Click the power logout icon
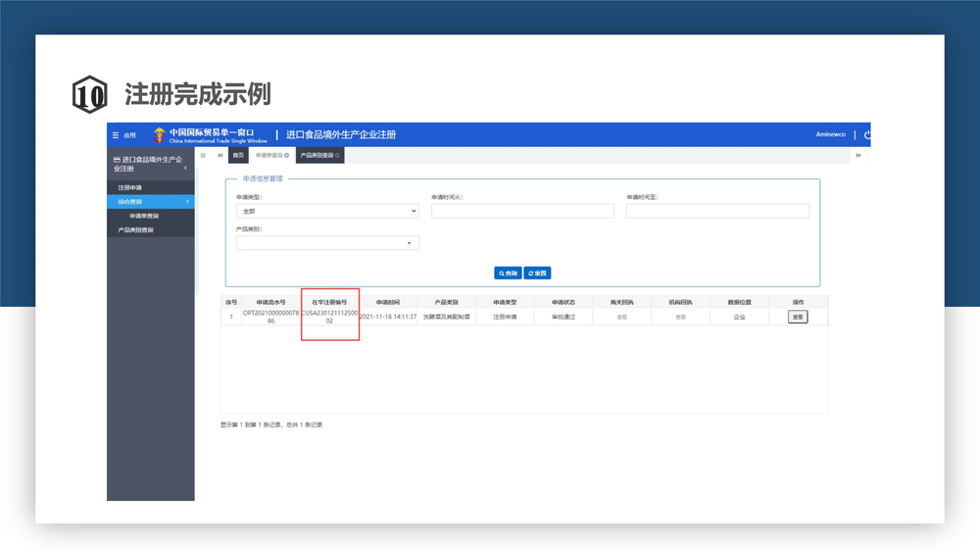Viewport: 980px width, 552px height. click(866, 134)
